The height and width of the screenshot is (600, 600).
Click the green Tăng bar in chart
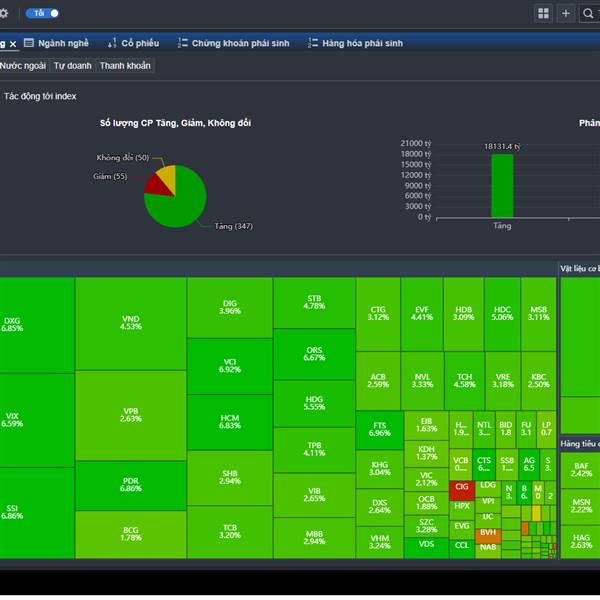pyautogui.click(x=502, y=186)
